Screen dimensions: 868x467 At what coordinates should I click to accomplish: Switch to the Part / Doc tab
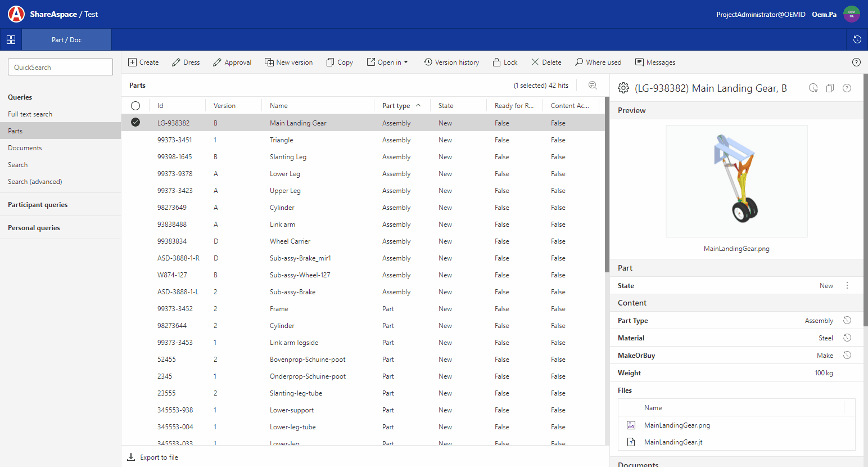pos(66,40)
